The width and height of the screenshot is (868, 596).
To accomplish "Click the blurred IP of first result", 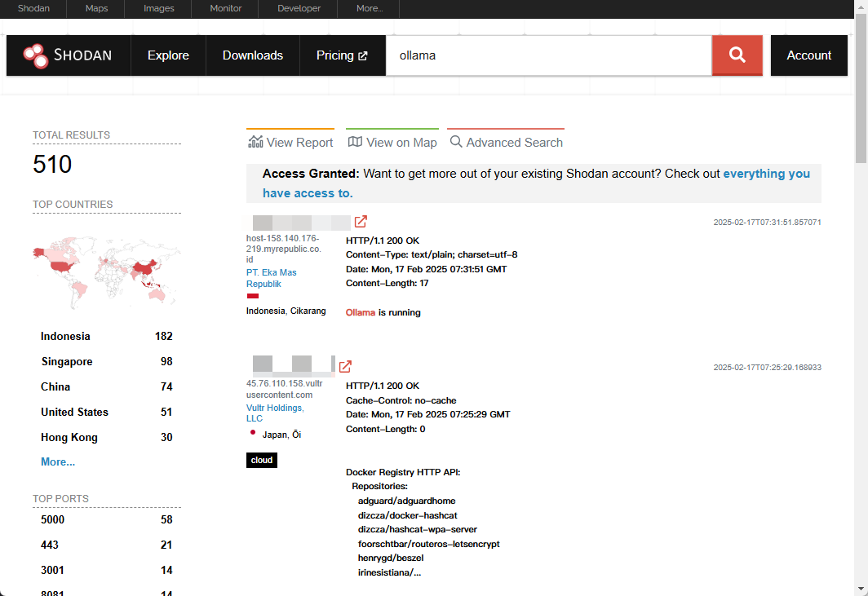I will pyautogui.click(x=301, y=223).
